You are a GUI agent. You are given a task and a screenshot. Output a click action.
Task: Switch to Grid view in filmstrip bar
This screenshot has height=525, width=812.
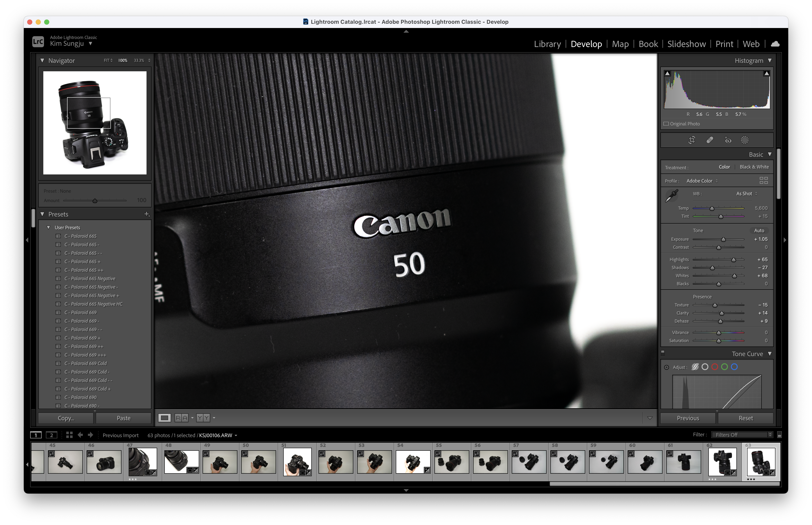point(69,435)
